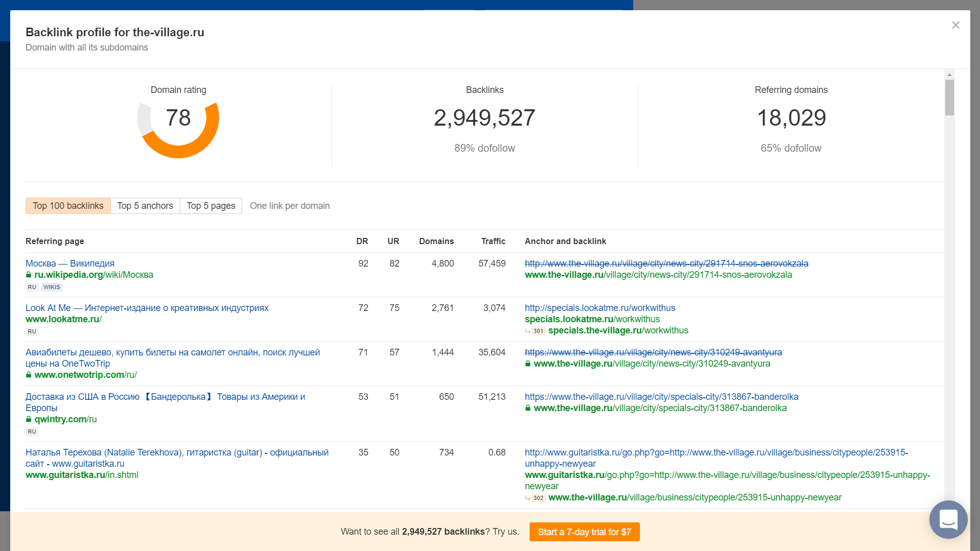Open the www.lookatme.ru link

tap(63, 319)
